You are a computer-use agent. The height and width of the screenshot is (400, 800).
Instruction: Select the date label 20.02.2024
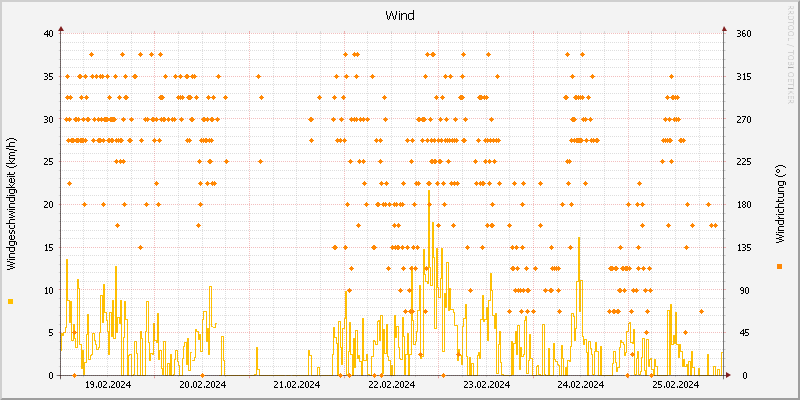(x=203, y=384)
